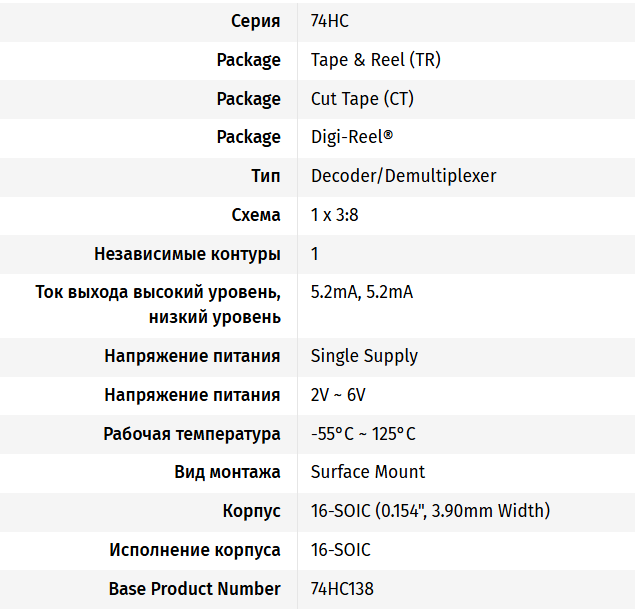Click the 2V ~ 6V voltage value
This screenshot has height=612, width=635.
tap(338, 395)
